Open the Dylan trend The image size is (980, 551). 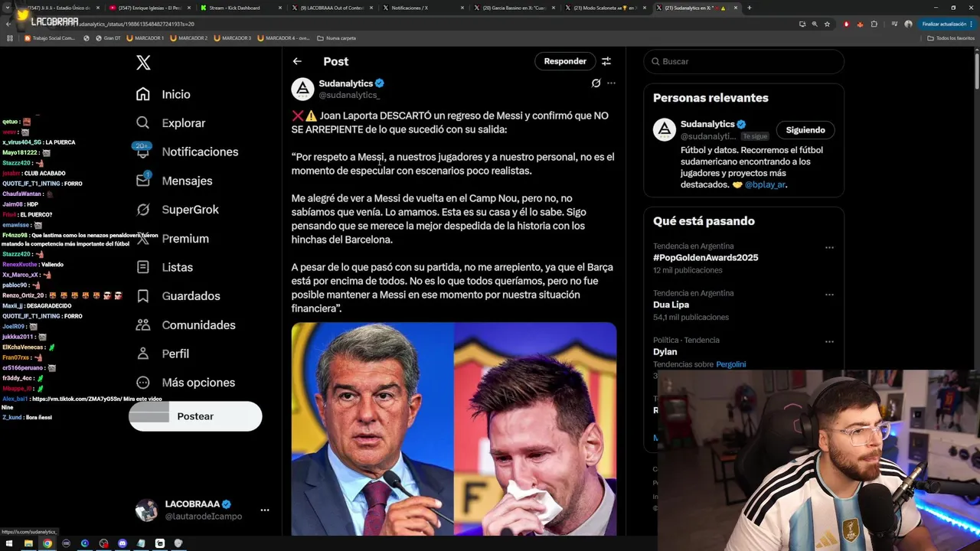tap(665, 352)
